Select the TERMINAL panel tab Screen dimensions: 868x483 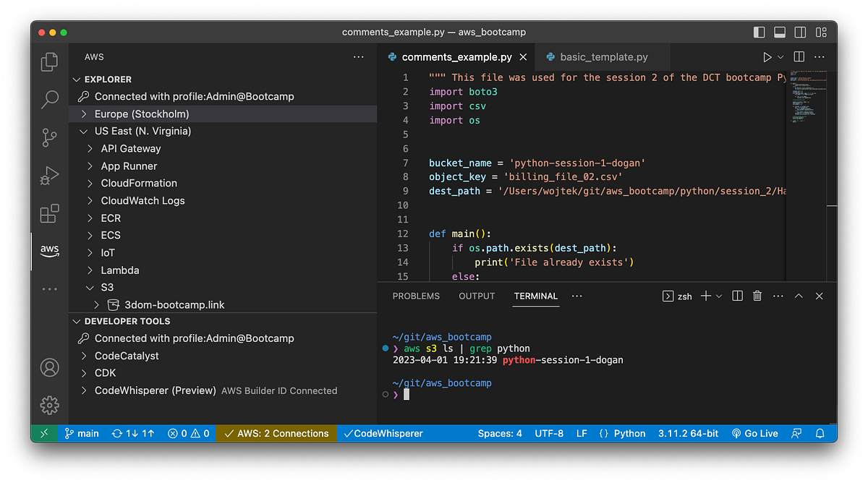click(x=536, y=296)
